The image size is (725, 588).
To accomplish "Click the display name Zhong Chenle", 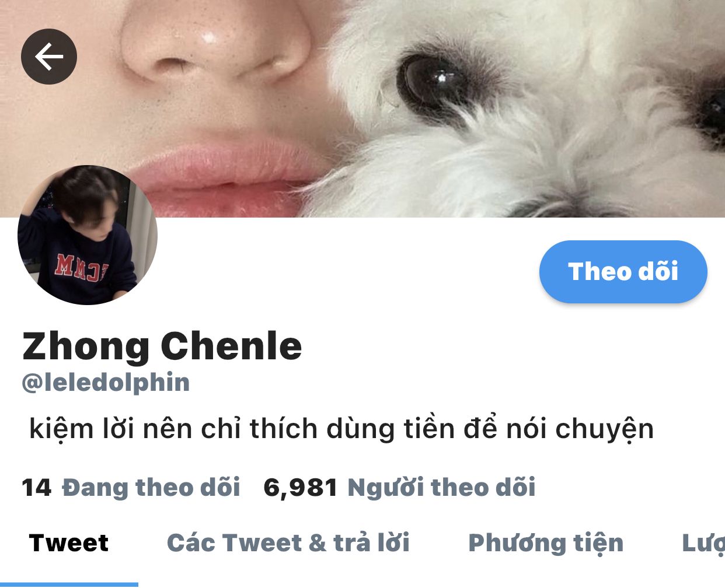I will (x=162, y=346).
